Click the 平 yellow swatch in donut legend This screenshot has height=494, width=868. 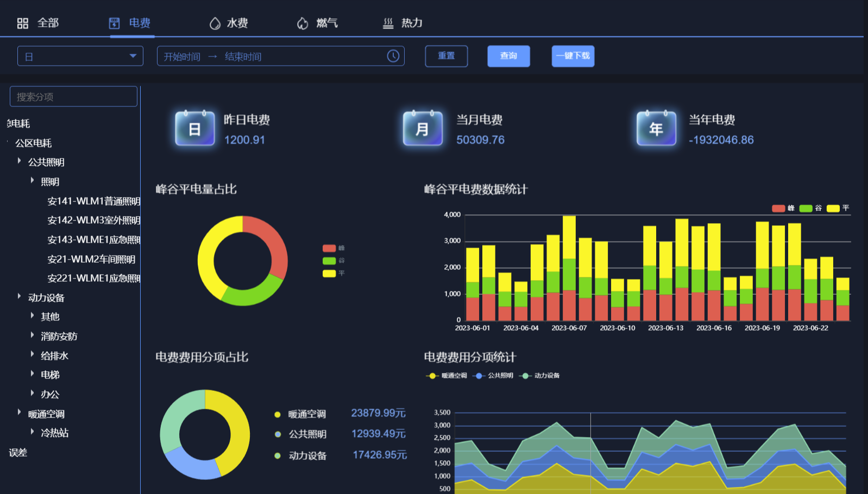pos(329,274)
